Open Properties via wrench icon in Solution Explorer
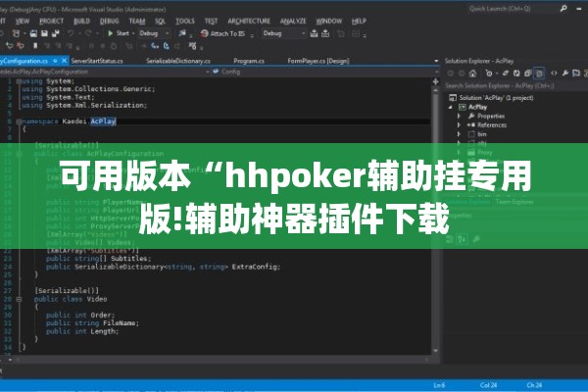Viewport: 588px width, 392px height. pyautogui.click(x=565, y=73)
